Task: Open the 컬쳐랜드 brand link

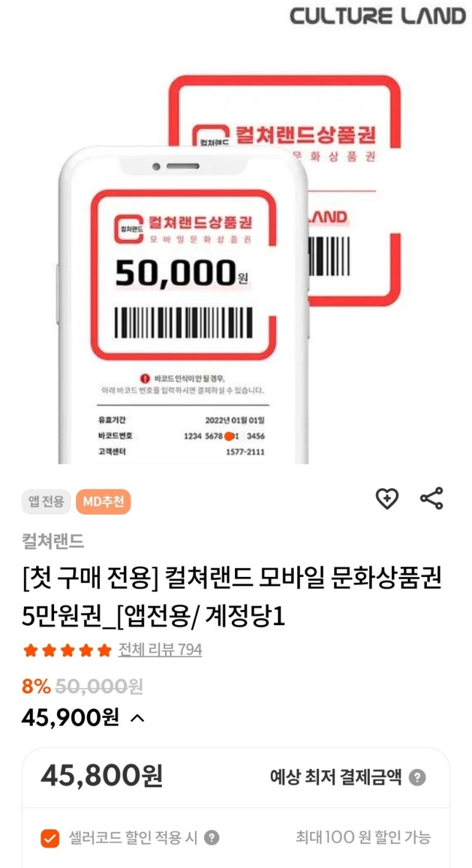Action: click(53, 542)
